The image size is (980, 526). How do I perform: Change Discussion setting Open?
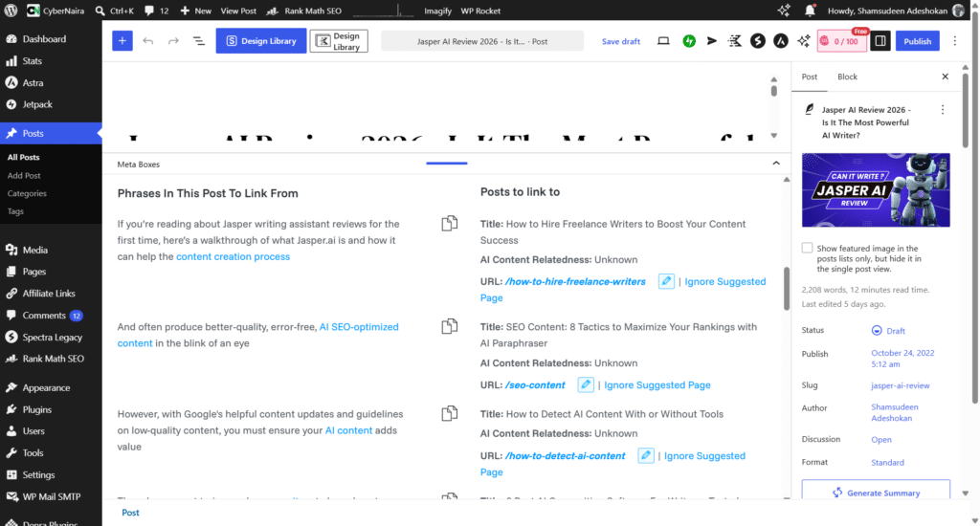(881, 440)
